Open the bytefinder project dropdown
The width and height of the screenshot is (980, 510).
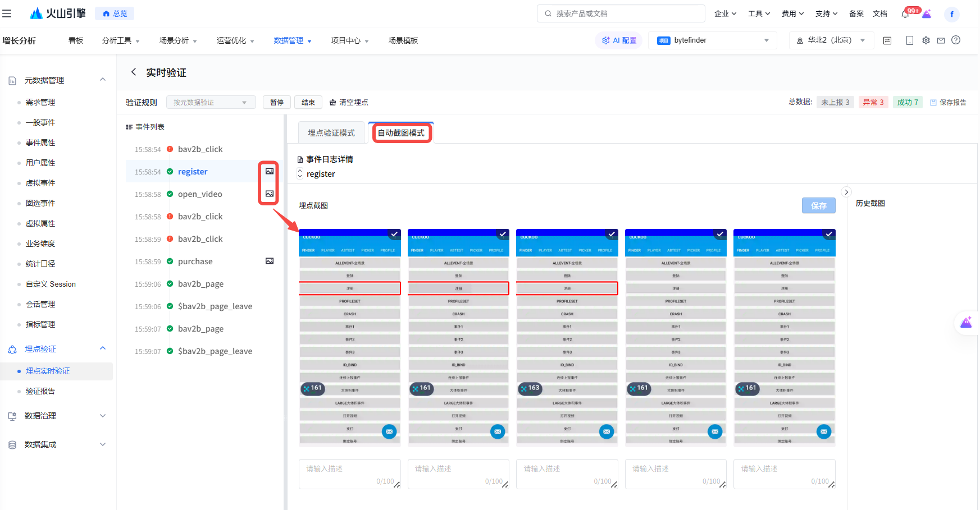(713, 40)
